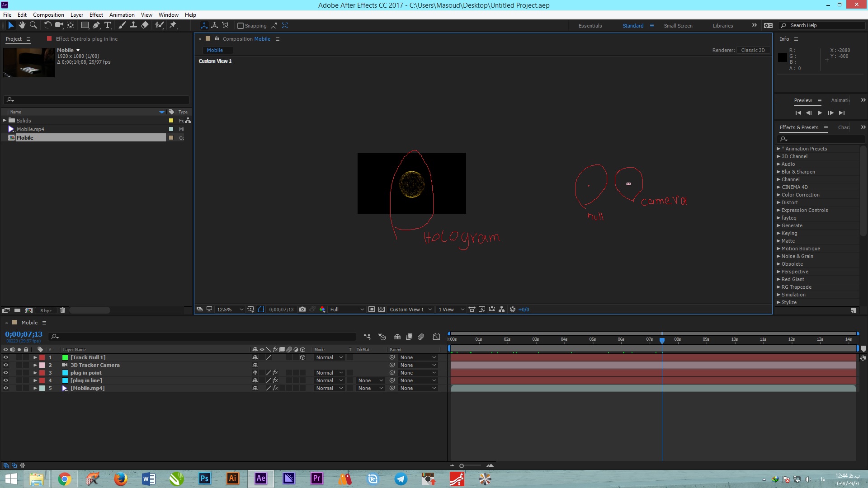This screenshot has height=488, width=868.
Task: Select the Puppet Pin tool
Action: tap(173, 25)
